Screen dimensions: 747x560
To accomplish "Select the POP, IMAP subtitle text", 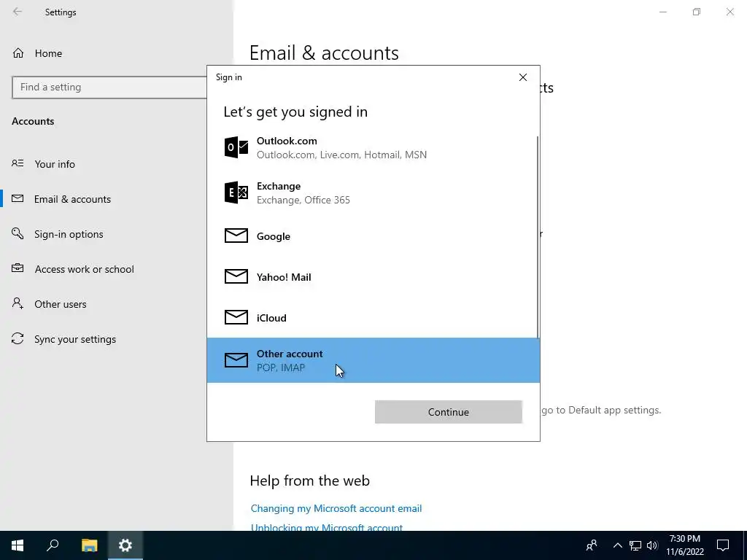I will [x=281, y=367].
